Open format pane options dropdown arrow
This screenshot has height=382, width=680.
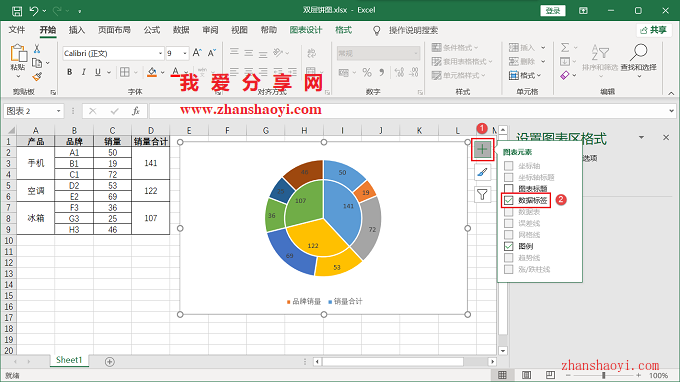[x=641, y=137]
